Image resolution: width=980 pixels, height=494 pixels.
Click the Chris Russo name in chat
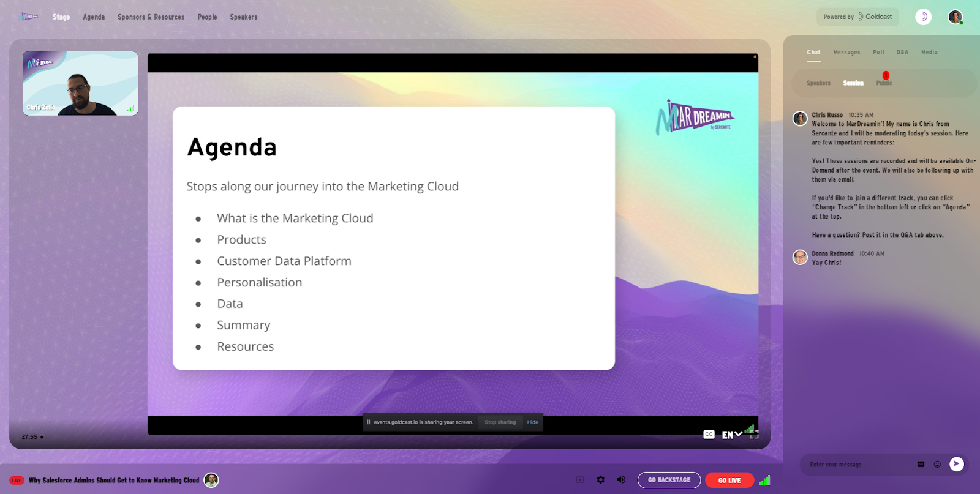(827, 115)
